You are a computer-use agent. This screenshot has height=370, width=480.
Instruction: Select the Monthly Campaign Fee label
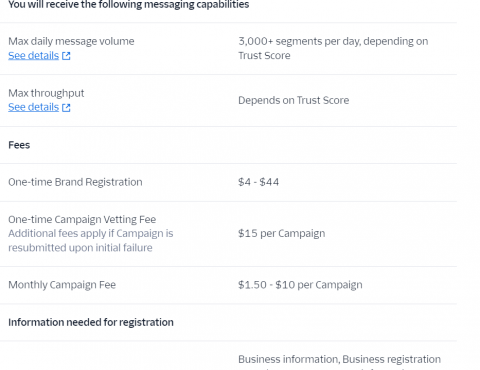pos(62,285)
